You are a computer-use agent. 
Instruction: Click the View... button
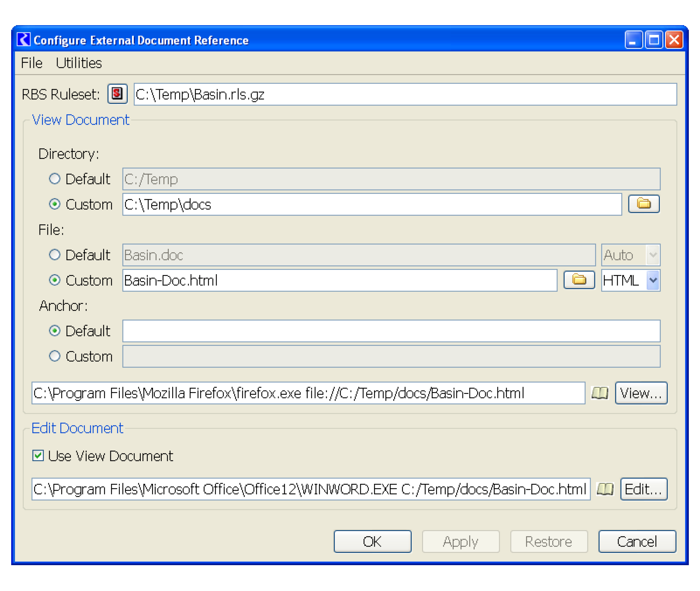(x=641, y=393)
